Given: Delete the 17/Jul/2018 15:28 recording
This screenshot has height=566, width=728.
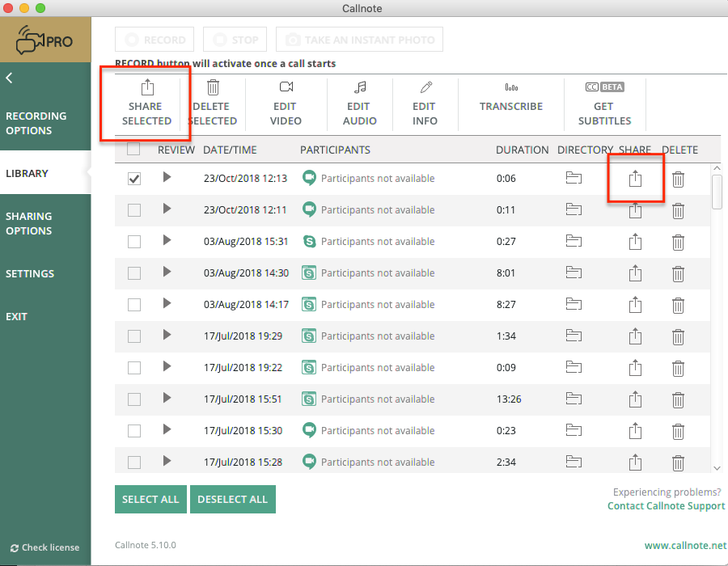Looking at the screenshot, I should (679, 463).
